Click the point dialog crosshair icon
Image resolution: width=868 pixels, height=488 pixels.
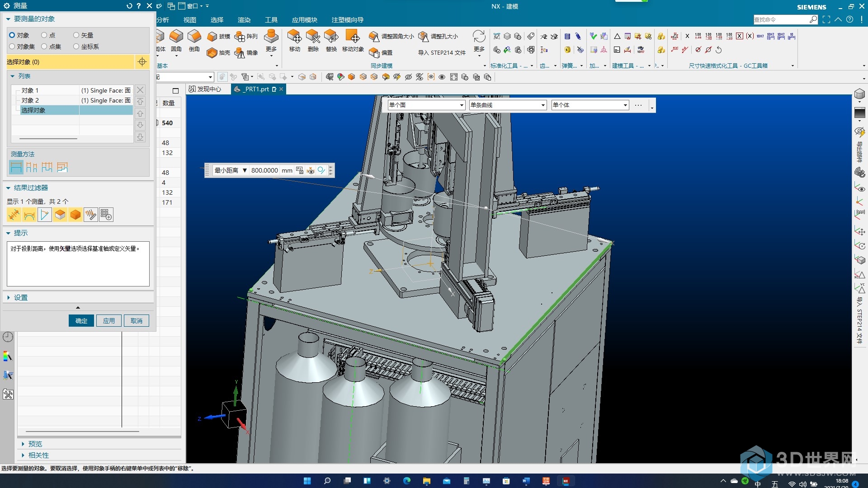point(142,62)
